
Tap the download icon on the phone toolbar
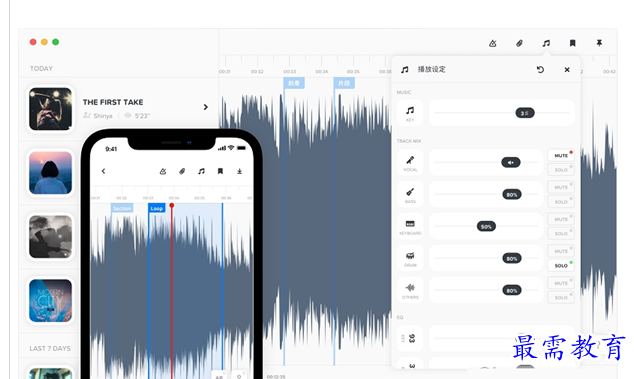click(239, 172)
